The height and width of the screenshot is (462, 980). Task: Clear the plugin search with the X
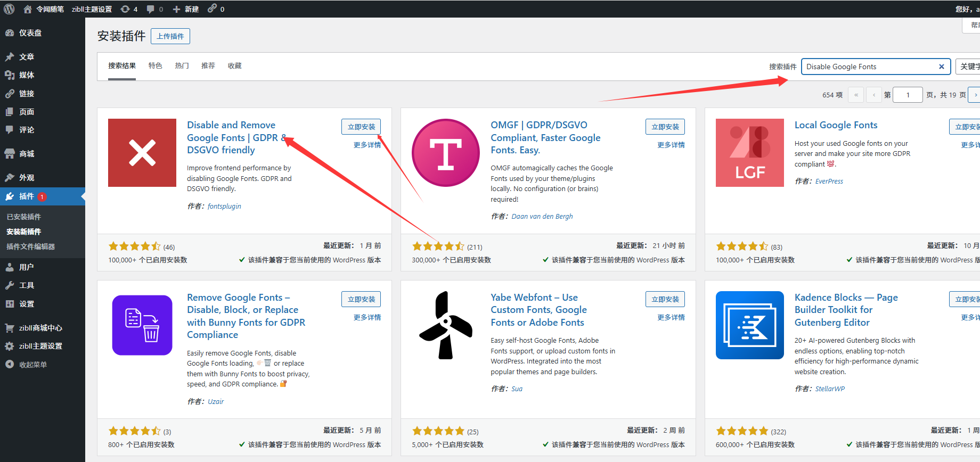pyautogui.click(x=942, y=67)
